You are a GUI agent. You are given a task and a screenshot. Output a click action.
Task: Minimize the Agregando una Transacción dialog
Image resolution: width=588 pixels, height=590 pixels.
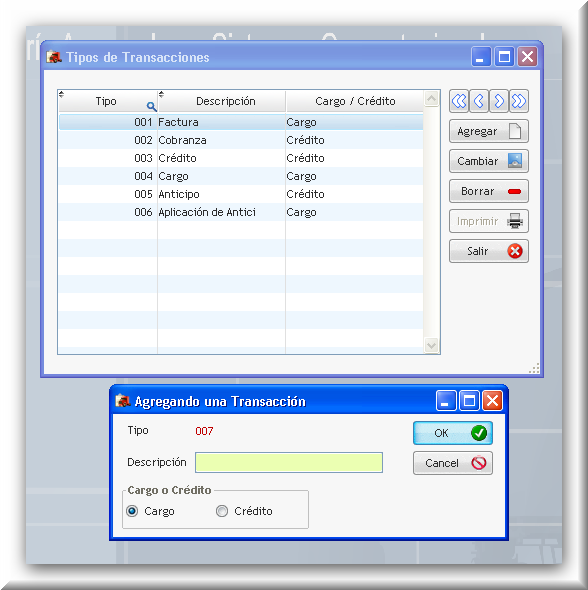click(x=446, y=400)
